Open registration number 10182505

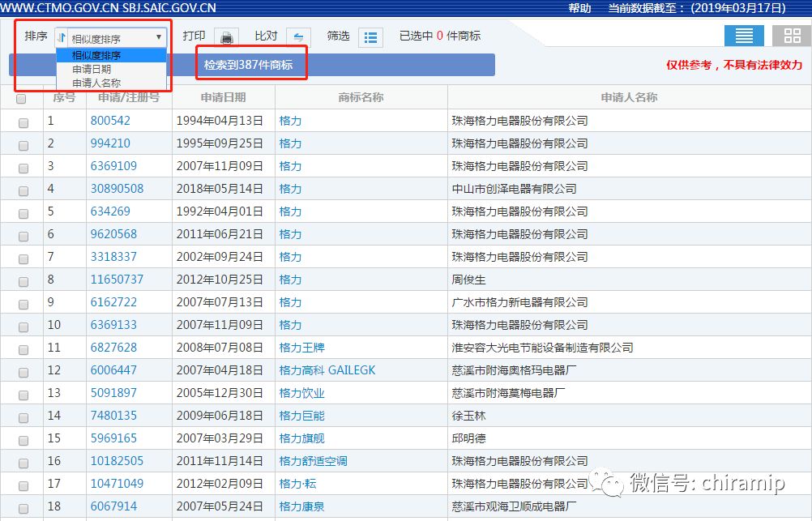117,461
